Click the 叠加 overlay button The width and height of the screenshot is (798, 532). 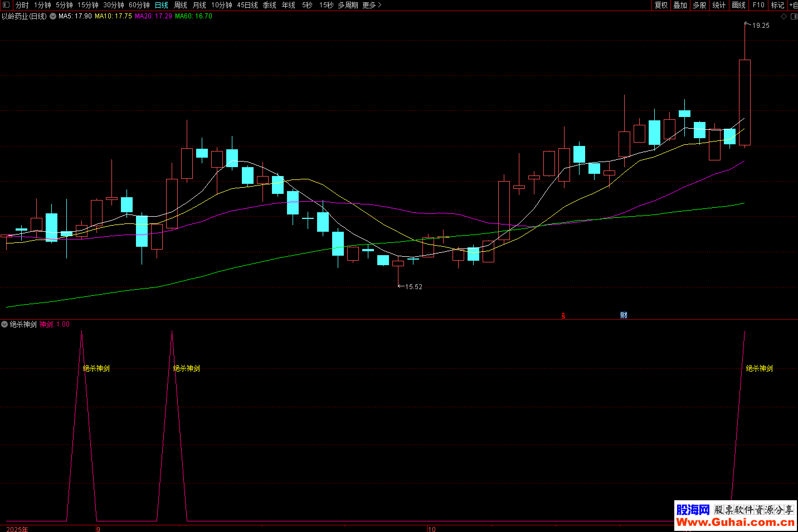[680, 5]
